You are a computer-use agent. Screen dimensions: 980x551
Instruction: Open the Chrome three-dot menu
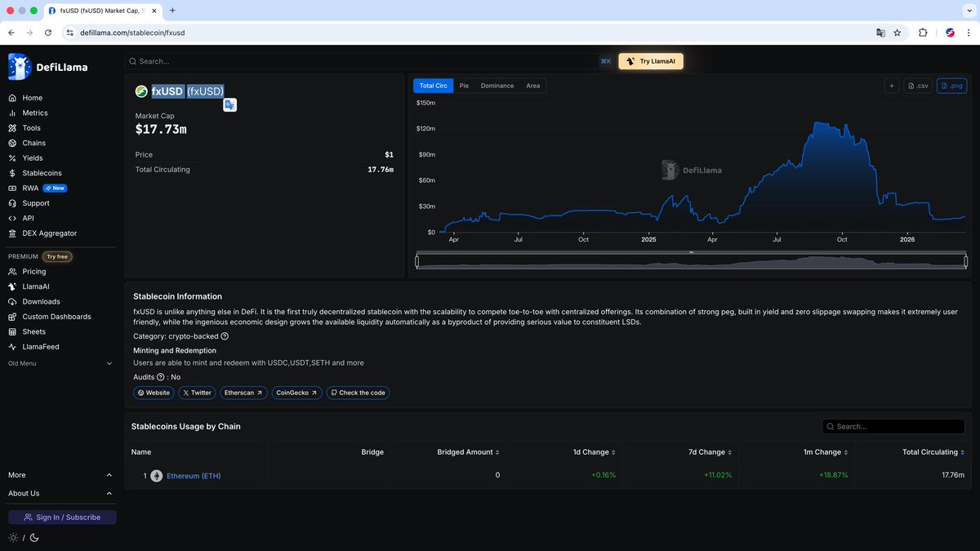(967, 33)
